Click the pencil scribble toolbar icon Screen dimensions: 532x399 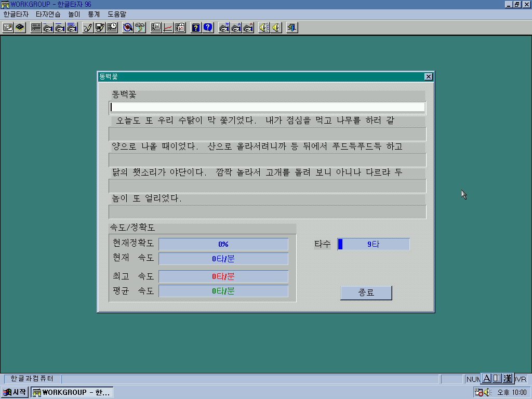[88, 28]
